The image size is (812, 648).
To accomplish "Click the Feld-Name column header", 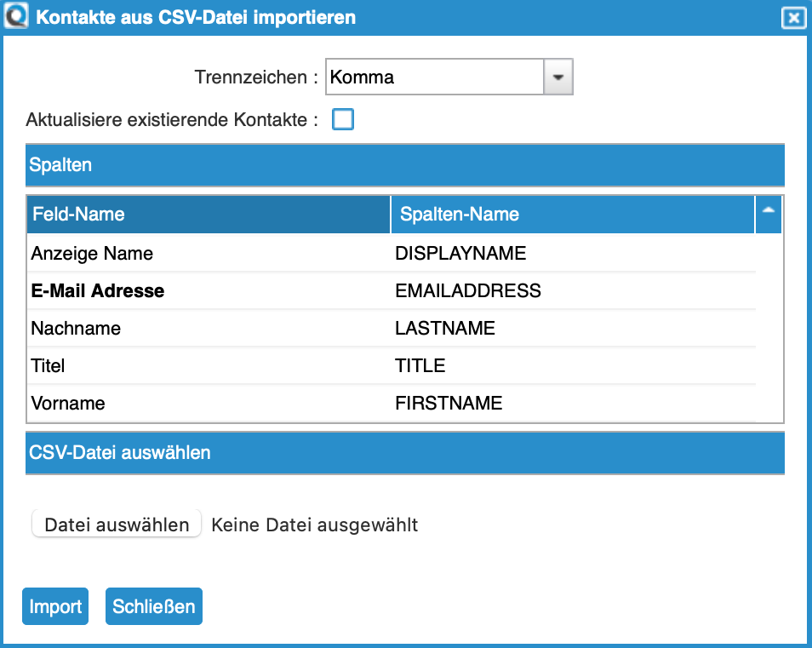I will tap(208, 214).
